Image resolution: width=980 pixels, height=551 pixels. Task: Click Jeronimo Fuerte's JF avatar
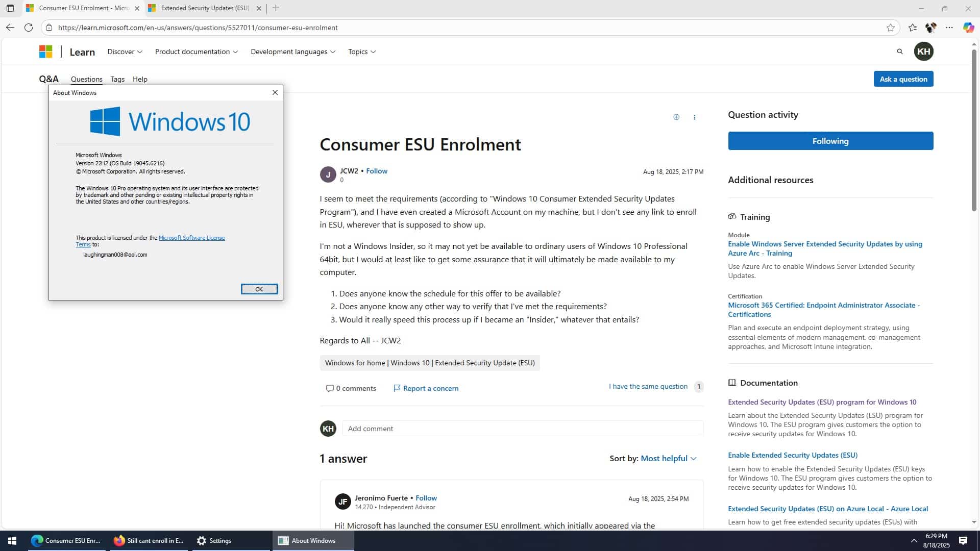[x=343, y=502]
